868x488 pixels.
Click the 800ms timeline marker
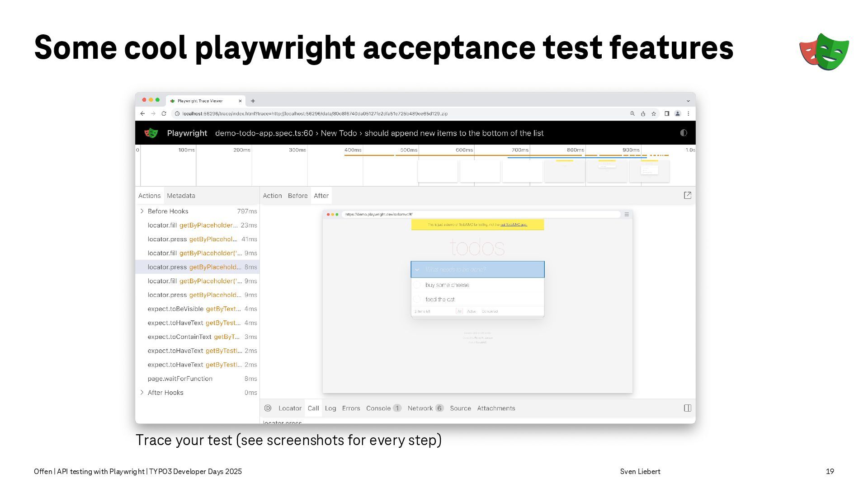(x=575, y=150)
